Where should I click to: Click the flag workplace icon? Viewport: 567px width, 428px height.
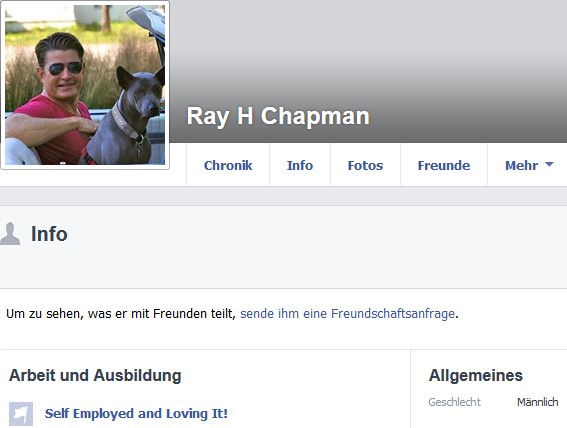tap(21, 414)
